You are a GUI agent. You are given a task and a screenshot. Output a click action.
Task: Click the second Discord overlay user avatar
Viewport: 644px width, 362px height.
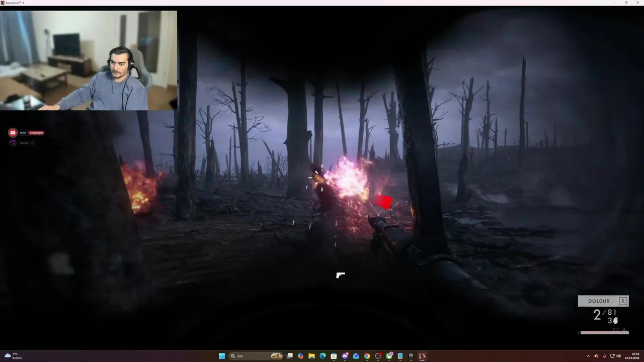tap(13, 143)
